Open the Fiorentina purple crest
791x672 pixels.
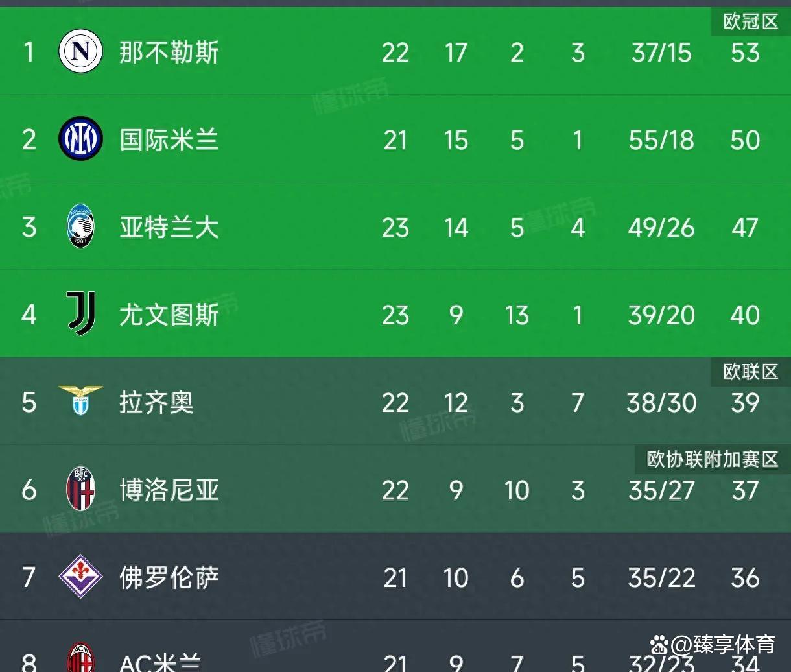80,577
